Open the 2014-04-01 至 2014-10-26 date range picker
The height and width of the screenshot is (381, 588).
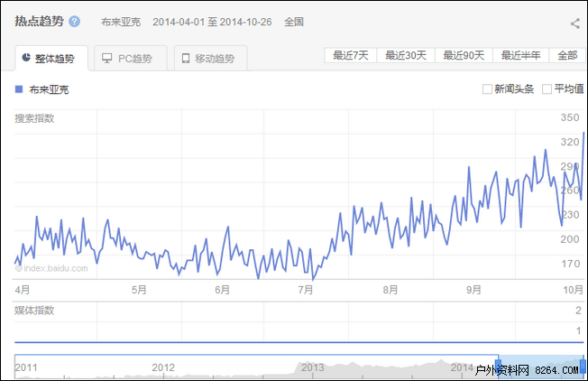pyautogui.click(x=212, y=22)
